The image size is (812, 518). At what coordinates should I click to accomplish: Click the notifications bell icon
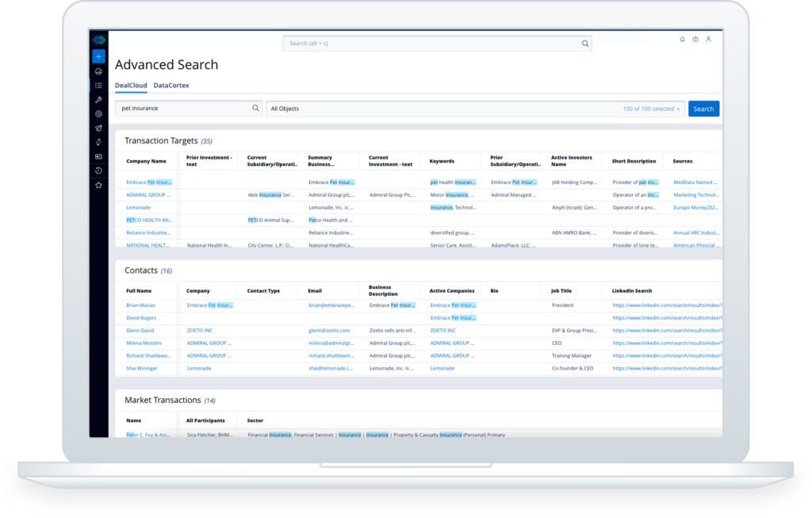(x=683, y=40)
